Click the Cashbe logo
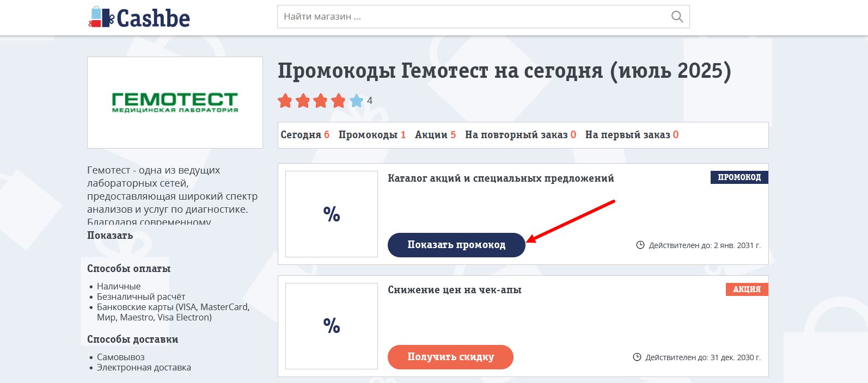 coord(139,17)
